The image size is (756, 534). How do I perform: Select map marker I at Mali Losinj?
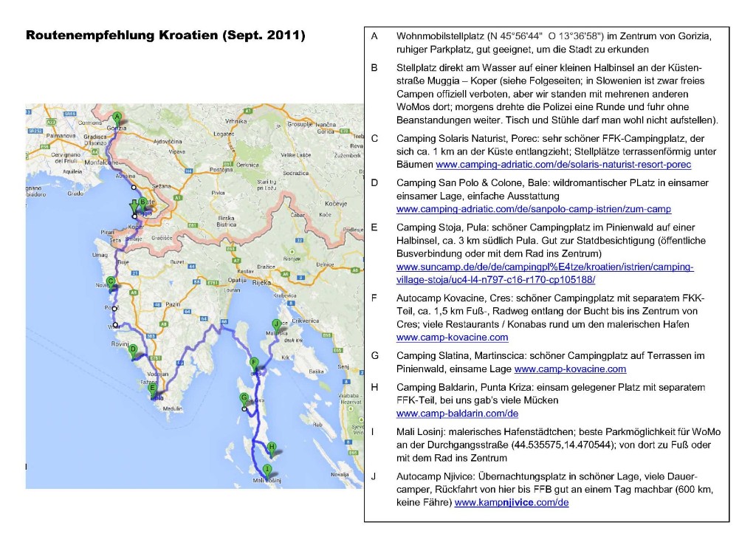coord(267,470)
